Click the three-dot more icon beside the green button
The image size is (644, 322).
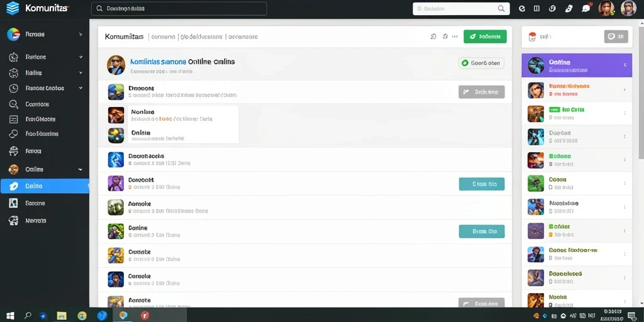pos(455,36)
